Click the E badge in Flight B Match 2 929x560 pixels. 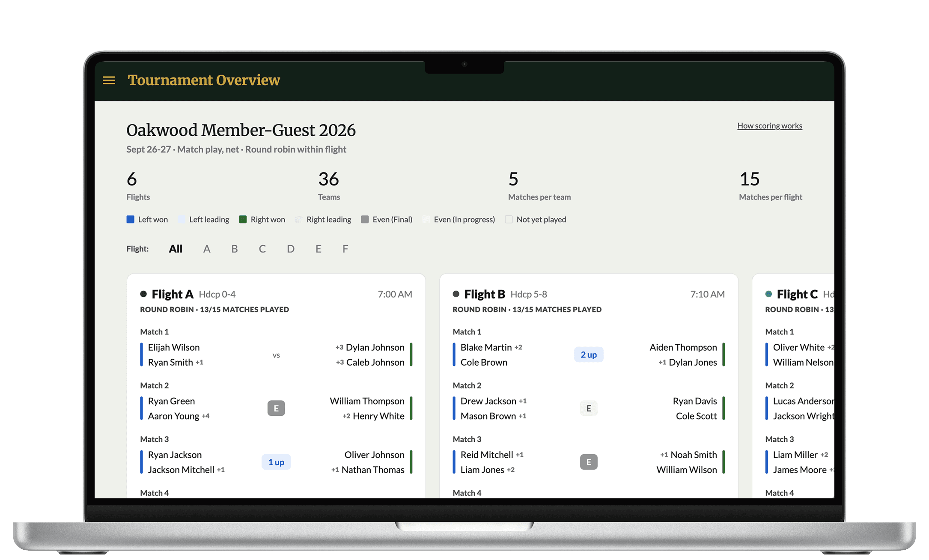point(589,408)
